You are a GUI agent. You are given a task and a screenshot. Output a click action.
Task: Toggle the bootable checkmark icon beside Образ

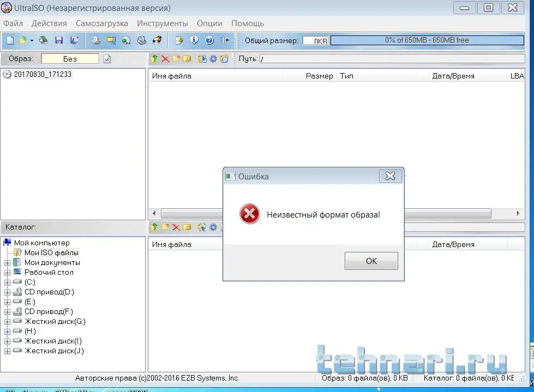107,59
